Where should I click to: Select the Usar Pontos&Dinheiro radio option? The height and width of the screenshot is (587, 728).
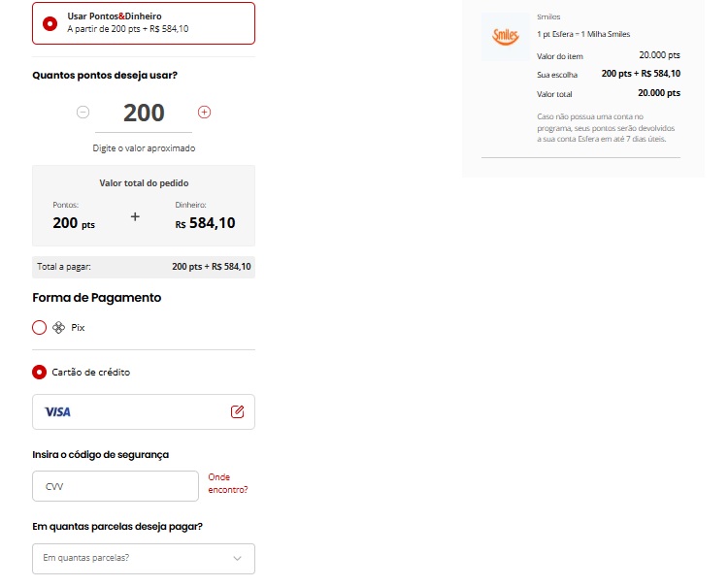tap(50, 23)
